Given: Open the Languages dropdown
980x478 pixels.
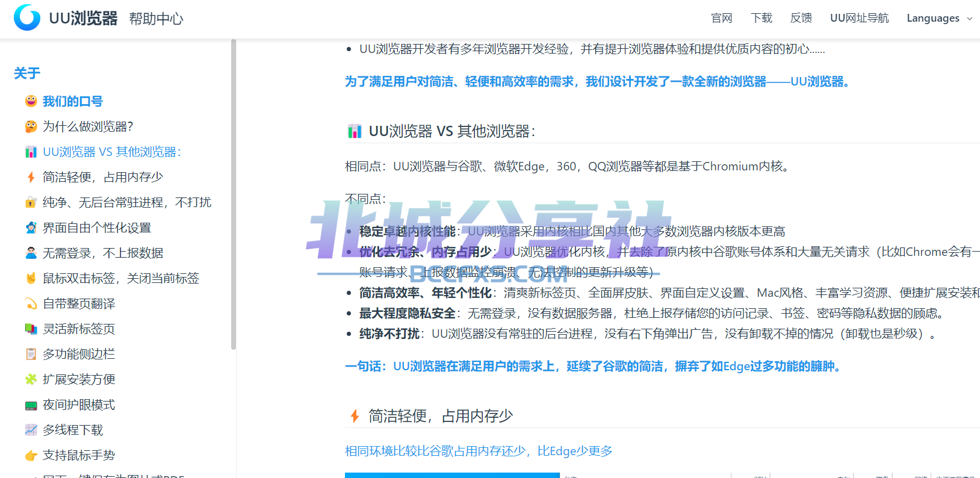Looking at the screenshot, I should point(939,18).
